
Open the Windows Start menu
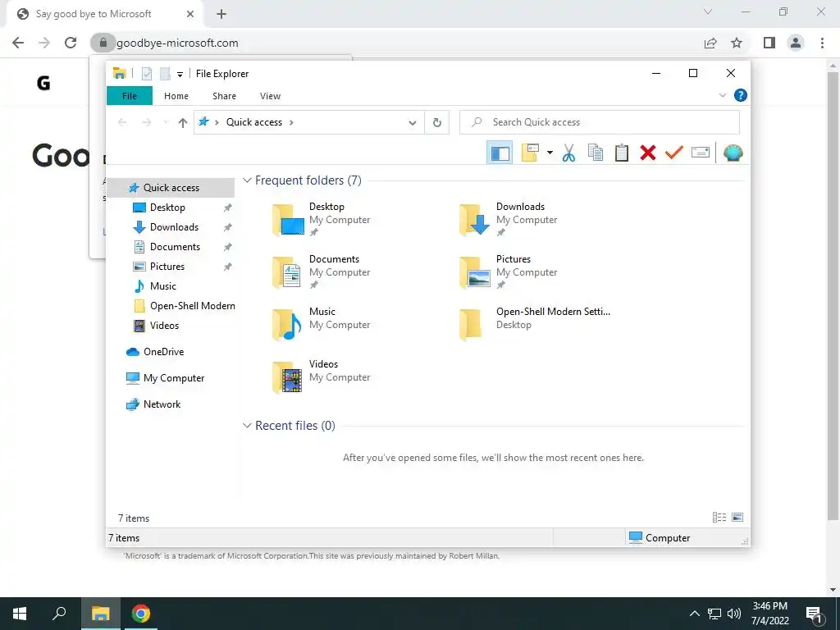[20, 614]
